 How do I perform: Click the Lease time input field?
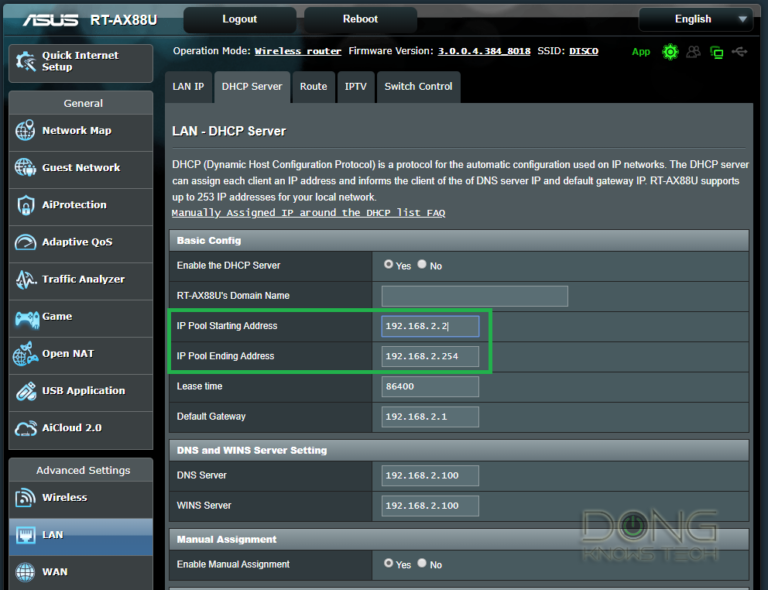click(x=430, y=386)
